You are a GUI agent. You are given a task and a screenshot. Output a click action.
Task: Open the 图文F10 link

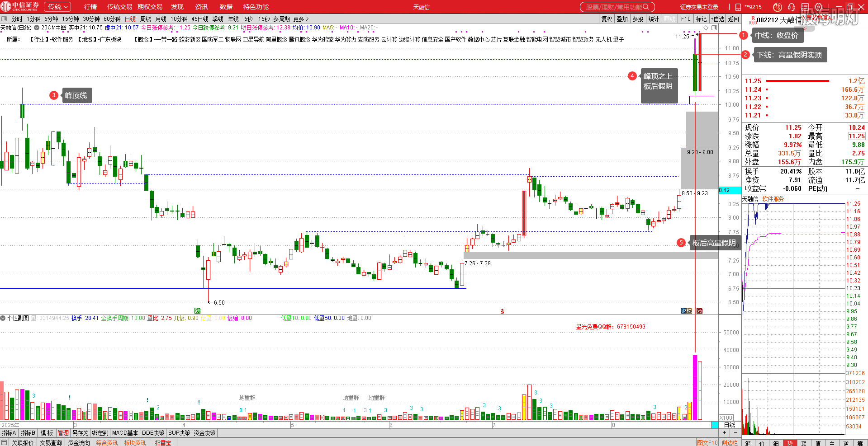[707, 443]
